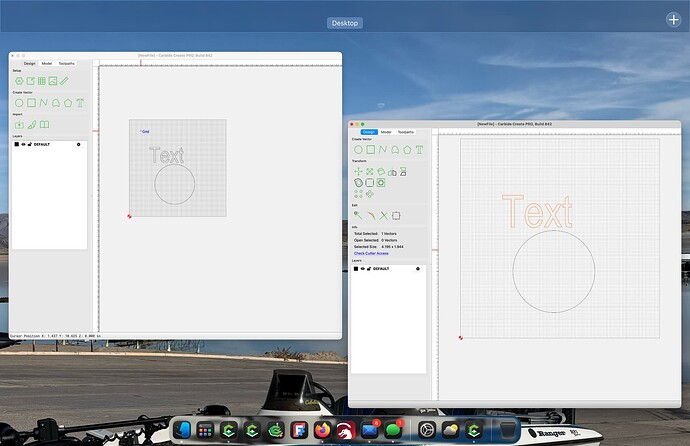Click the Check Cutter Access link
The height and width of the screenshot is (446, 690).
click(371, 253)
